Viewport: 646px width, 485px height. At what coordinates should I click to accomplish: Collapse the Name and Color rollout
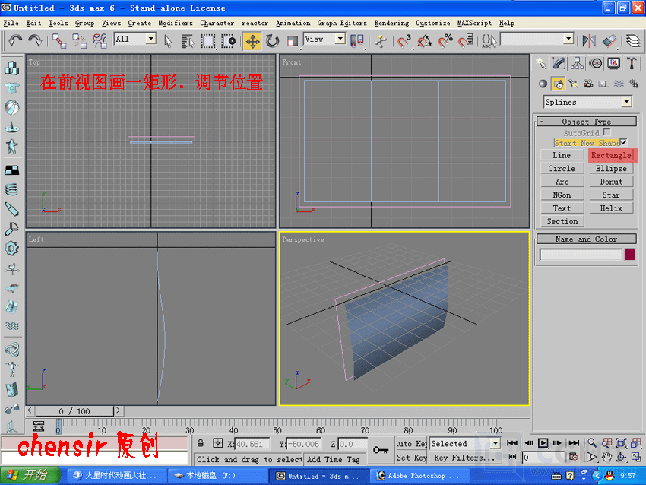(587, 239)
